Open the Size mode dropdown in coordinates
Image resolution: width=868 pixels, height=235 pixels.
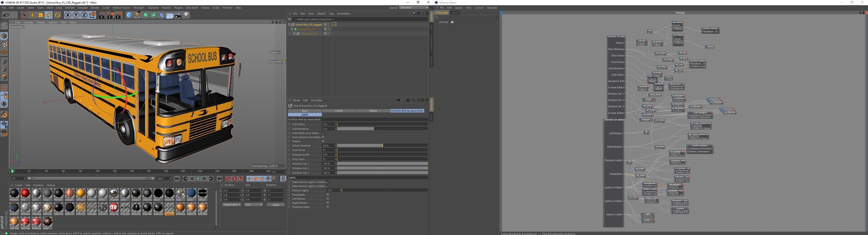tap(253, 205)
